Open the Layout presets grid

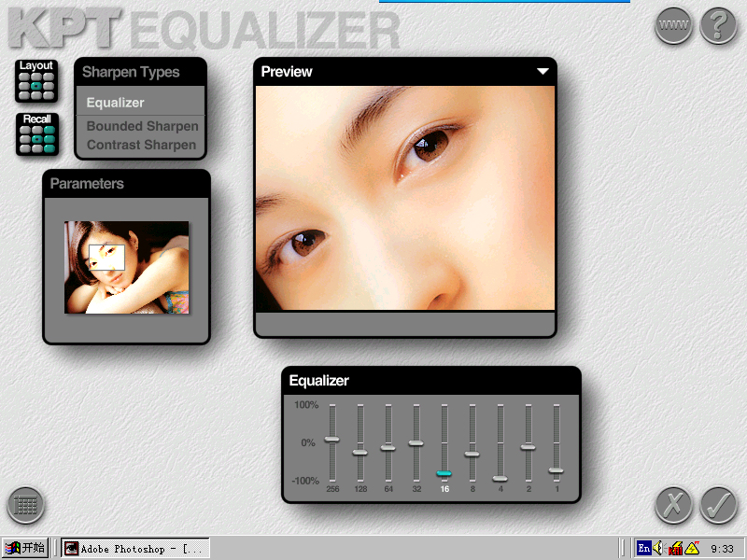click(x=36, y=81)
